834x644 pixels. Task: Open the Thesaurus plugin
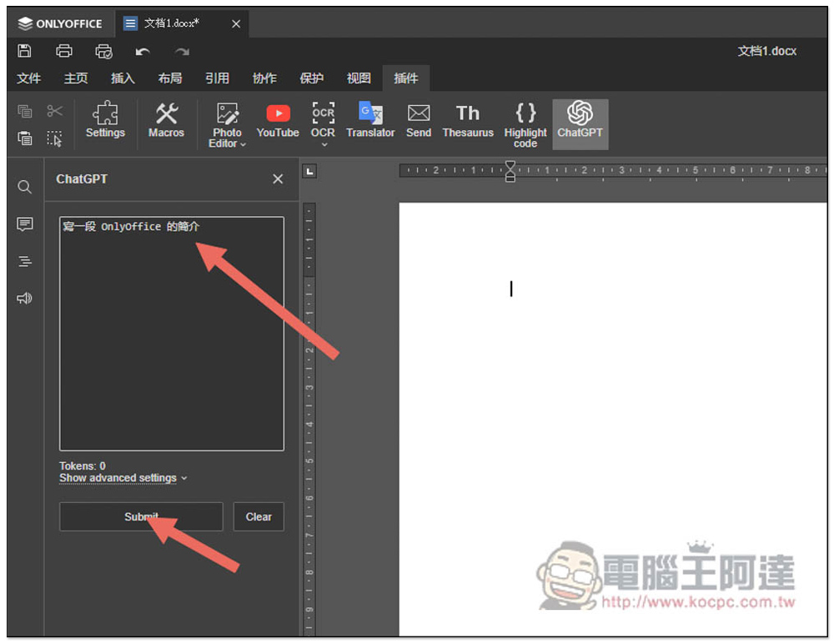(468, 120)
